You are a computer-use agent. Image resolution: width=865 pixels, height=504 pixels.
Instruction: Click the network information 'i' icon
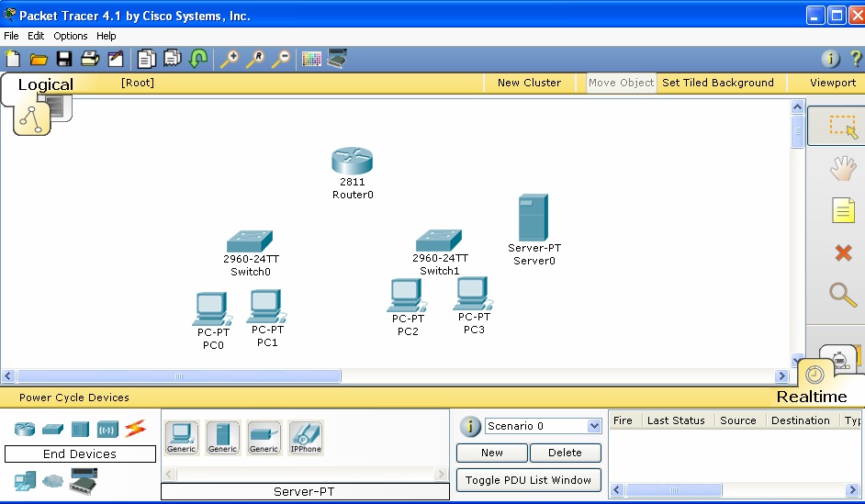point(830,59)
